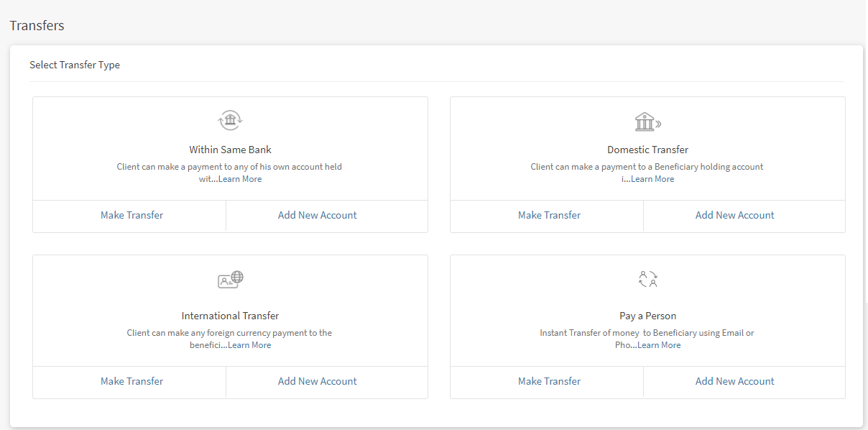Select the Pay a Person card title
Viewport: 868px width, 430px height.
(647, 316)
